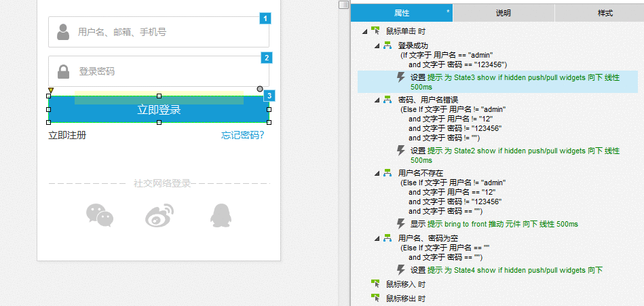Click the State4 action lightning icon

click(401, 270)
